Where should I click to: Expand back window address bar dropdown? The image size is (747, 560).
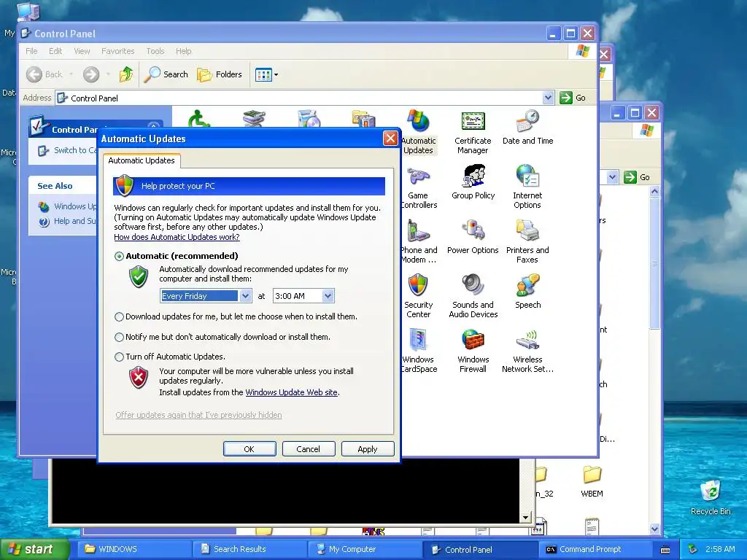click(612, 177)
